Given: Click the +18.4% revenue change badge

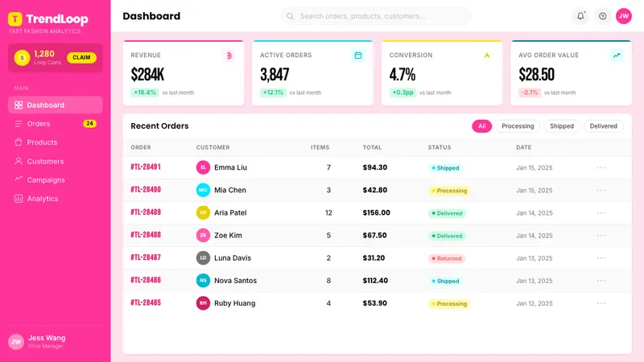Looking at the screenshot, I should tap(145, 93).
